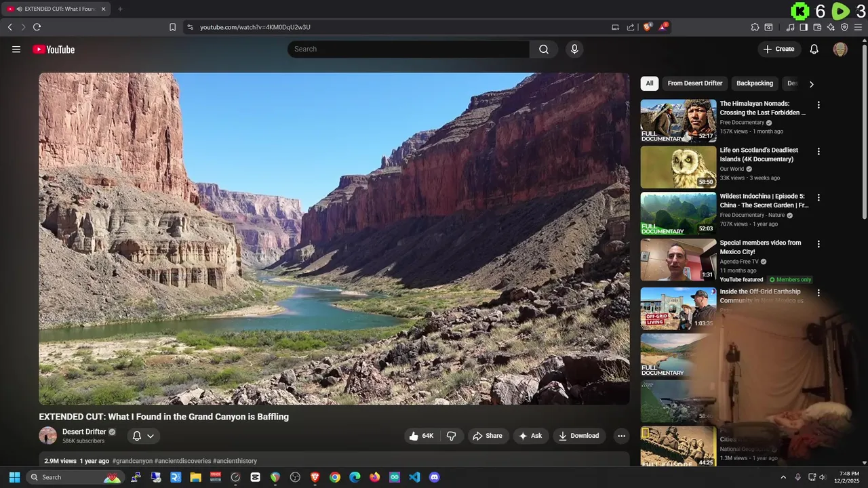Screen dimensions: 868x488
Task: Click the Create button
Action: tap(779, 49)
